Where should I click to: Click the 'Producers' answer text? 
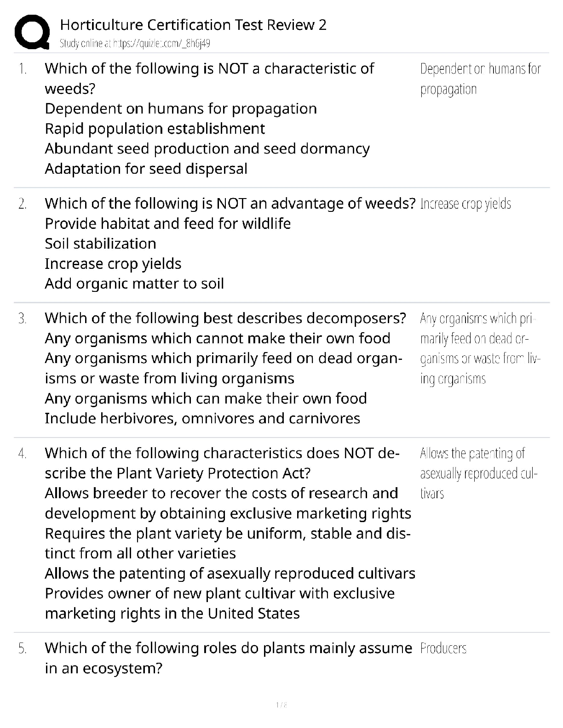(443, 648)
